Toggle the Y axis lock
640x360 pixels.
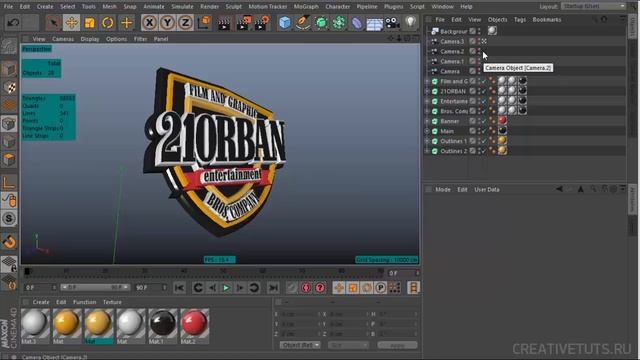click(167, 22)
